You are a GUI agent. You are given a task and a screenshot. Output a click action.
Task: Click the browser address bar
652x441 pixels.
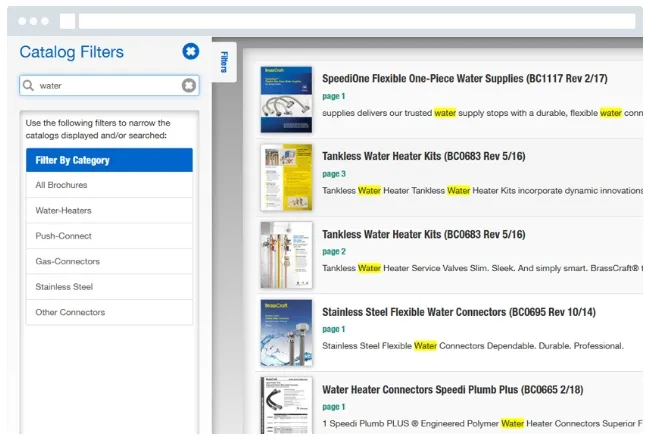click(x=357, y=21)
